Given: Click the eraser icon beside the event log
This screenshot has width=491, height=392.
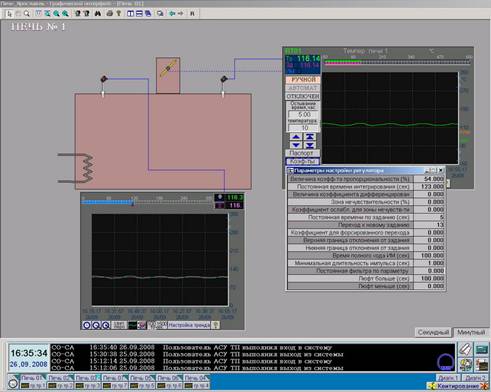Looking at the screenshot, I should coord(465,349).
